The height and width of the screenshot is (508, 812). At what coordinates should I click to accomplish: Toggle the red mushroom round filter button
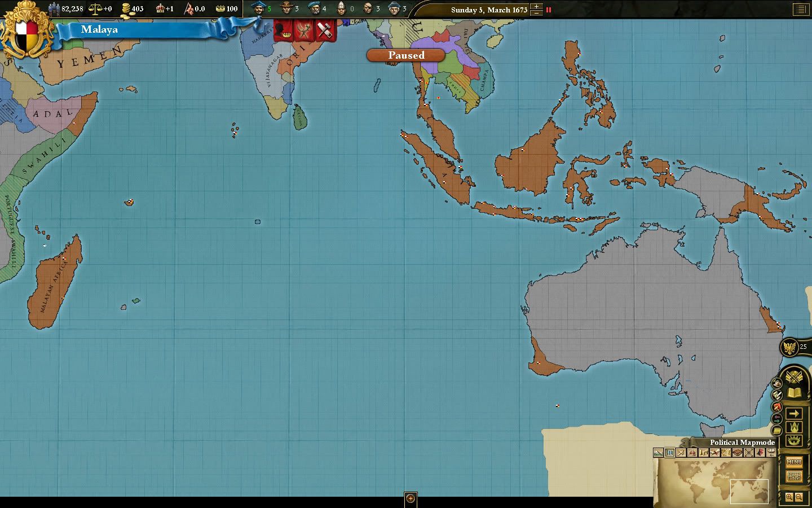point(777,407)
